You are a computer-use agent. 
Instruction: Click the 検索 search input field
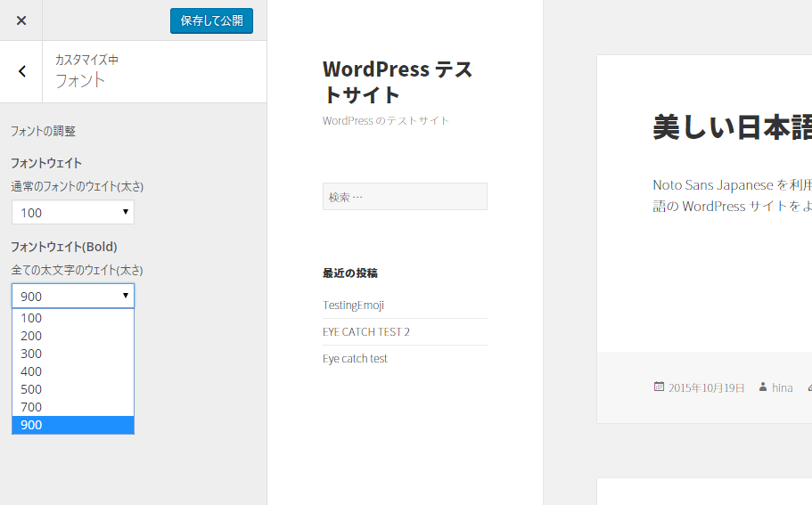(405, 197)
